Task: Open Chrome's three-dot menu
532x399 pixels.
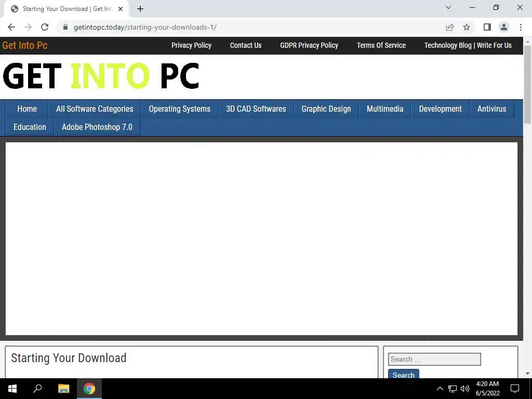Action: click(521, 27)
